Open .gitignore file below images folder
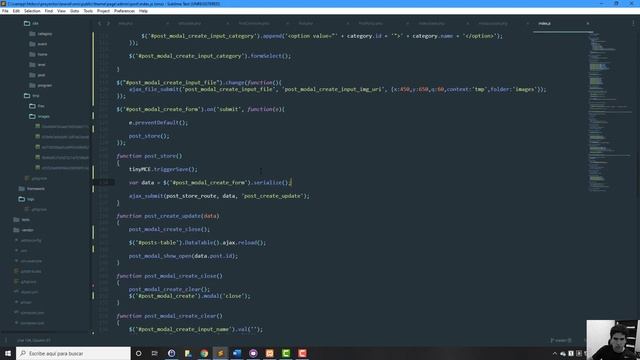 click(36, 178)
